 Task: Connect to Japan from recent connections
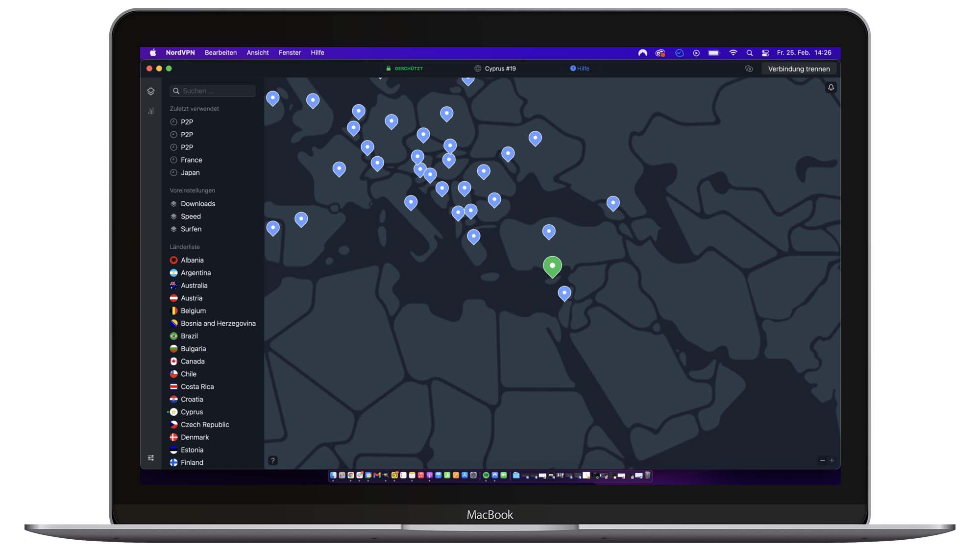click(191, 172)
